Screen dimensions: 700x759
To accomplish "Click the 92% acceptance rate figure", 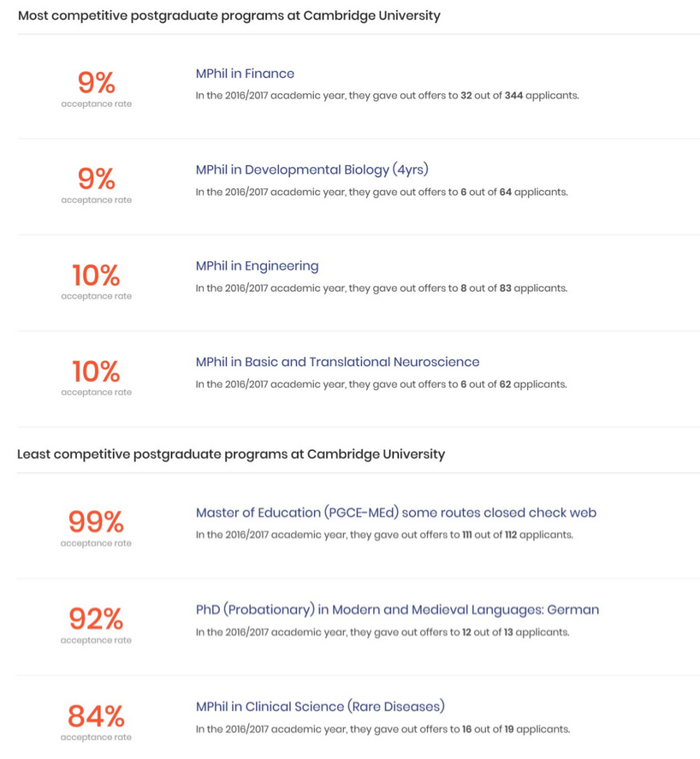I will coord(96,620).
